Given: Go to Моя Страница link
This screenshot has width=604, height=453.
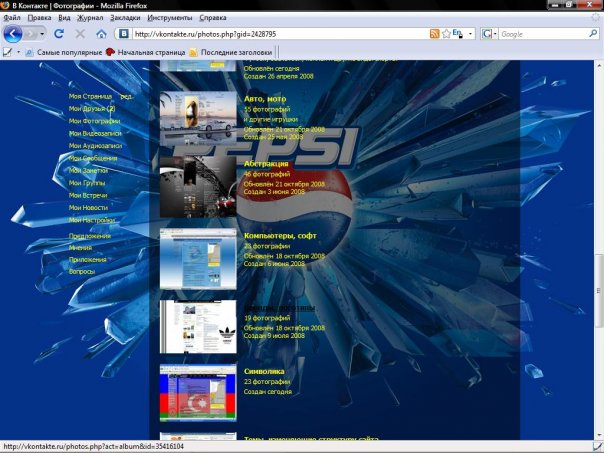Looking at the screenshot, I should 91,96.
